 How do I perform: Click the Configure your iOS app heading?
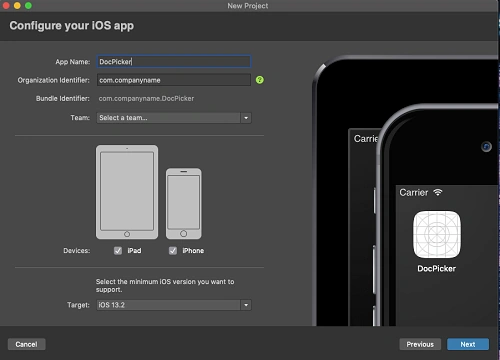[72, 26]
